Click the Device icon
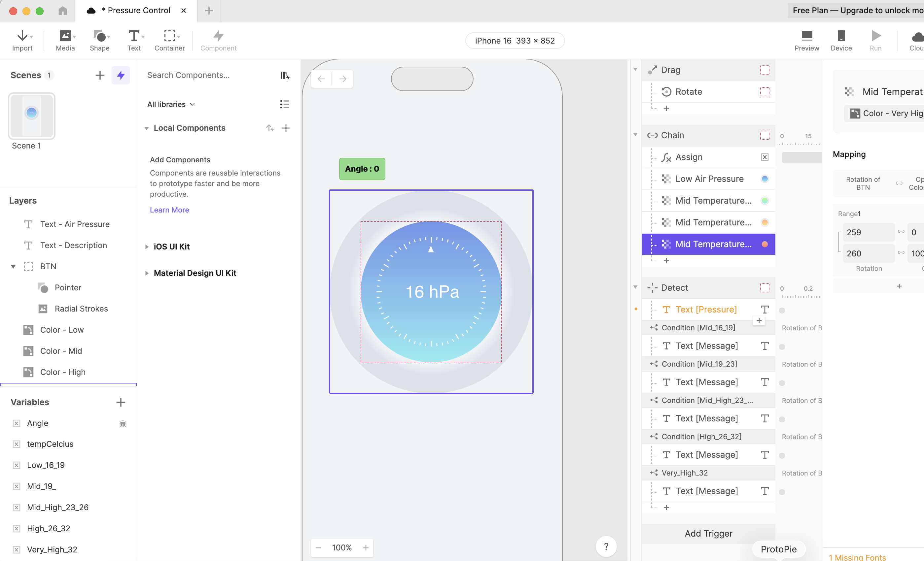 (841, 40)
